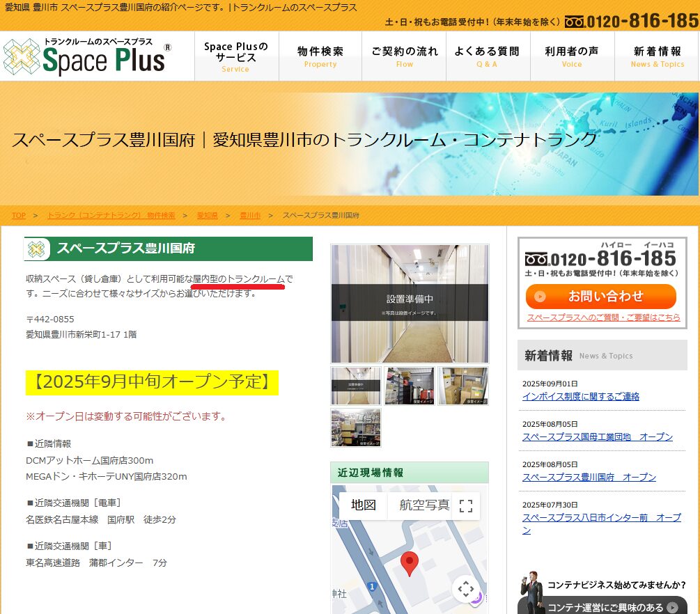Select the second storage image thumbnail
The width and height of the screenshot is (700, 614).
[x=410, y=386]
